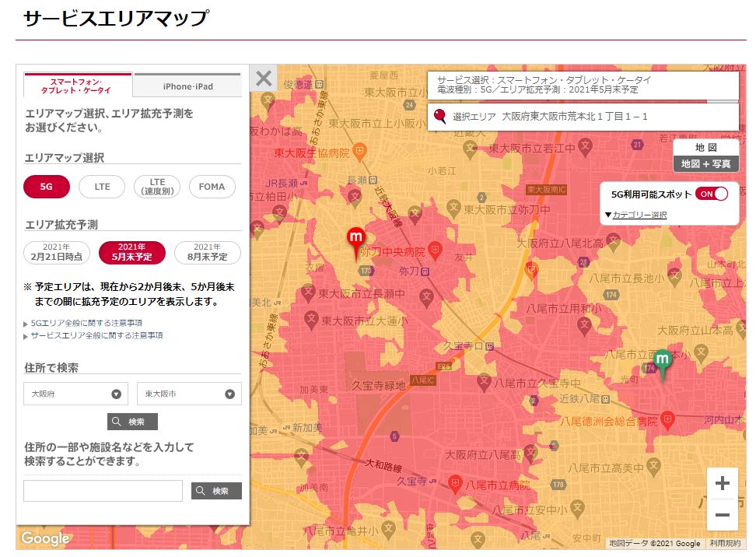
Task: Click the 八尾市立安中小 school marker
Action: (x=578, y=507)
